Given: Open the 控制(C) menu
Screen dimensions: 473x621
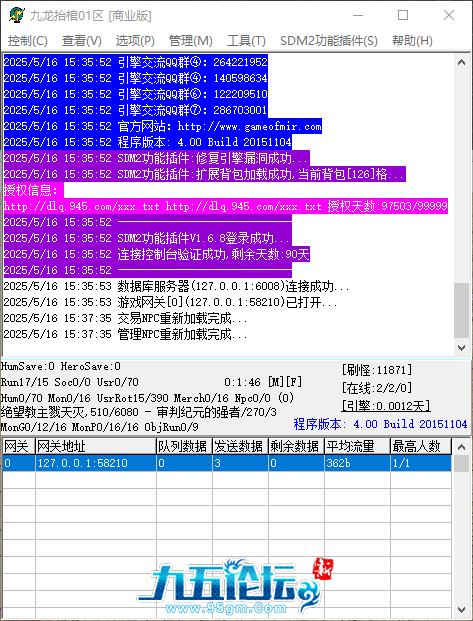Looking at the screenshot, I should coord(28,41).
